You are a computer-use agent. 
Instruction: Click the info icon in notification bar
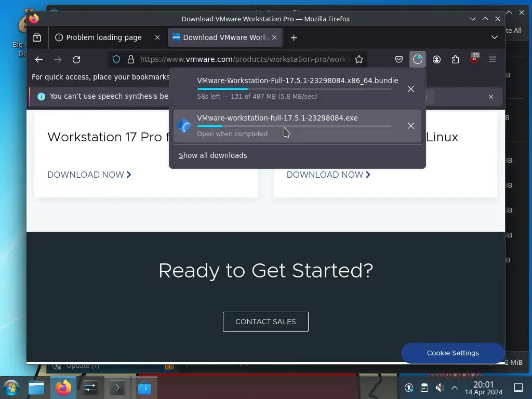click(x=42, y=97)
